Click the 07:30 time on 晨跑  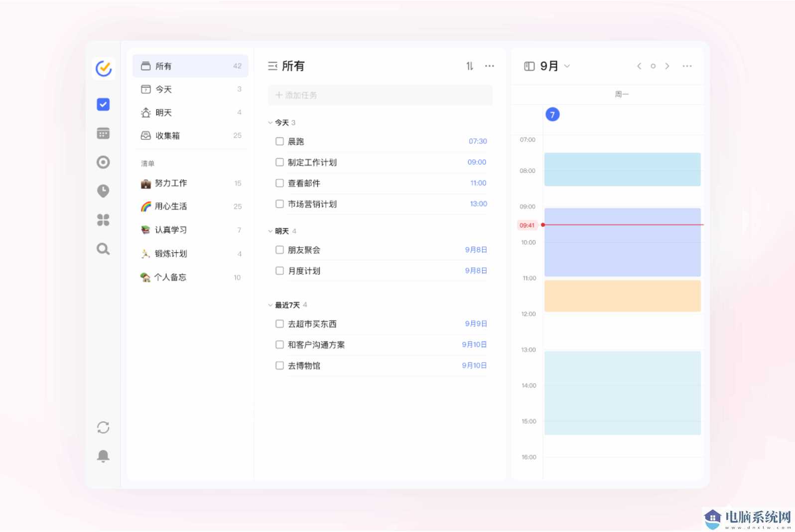tap(478, 141)
